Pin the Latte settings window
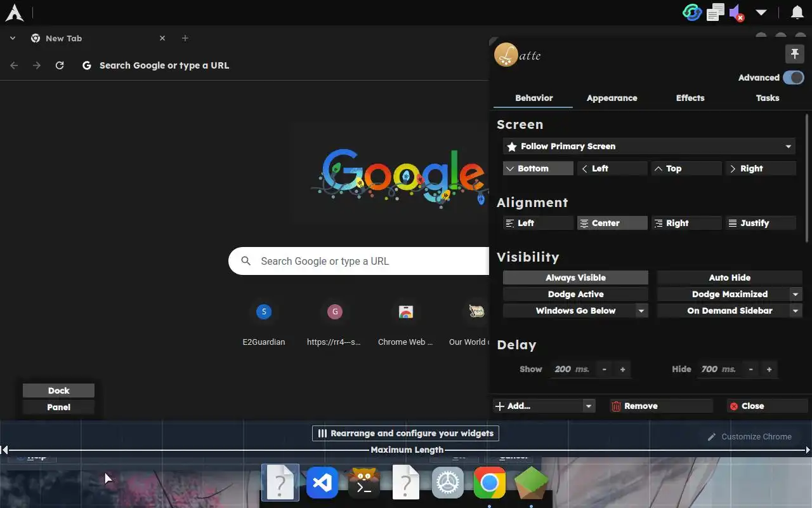The width and height of the screenshot is (812, 508). (795, 54)
